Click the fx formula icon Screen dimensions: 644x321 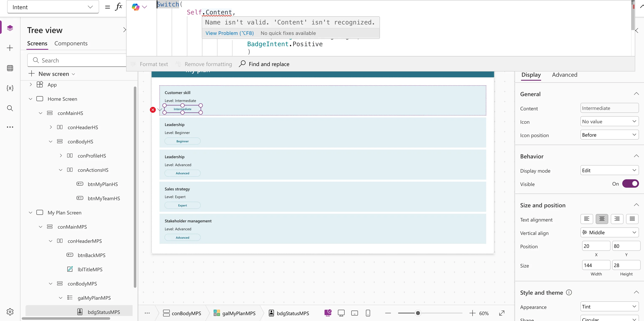click(x=119, y=7)
